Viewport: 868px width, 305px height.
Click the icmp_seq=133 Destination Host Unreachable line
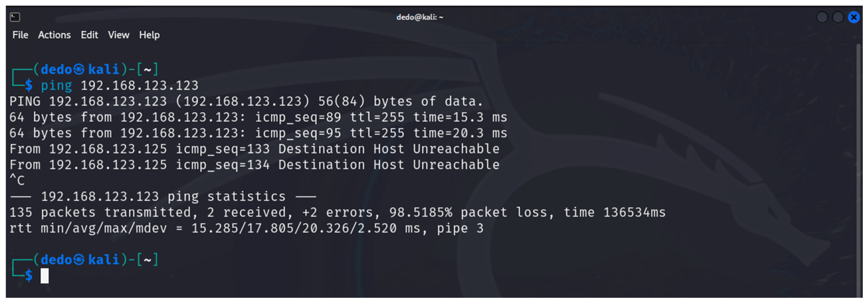[254, 149]
